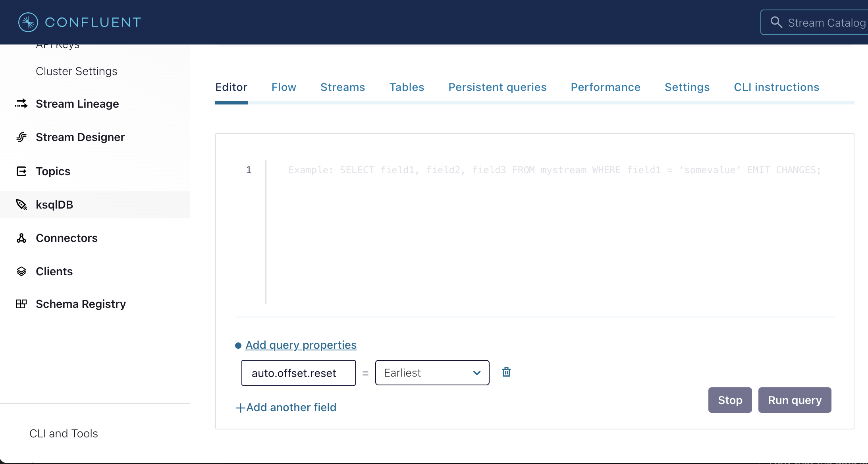Click the Stream Catalog search box

814,22
